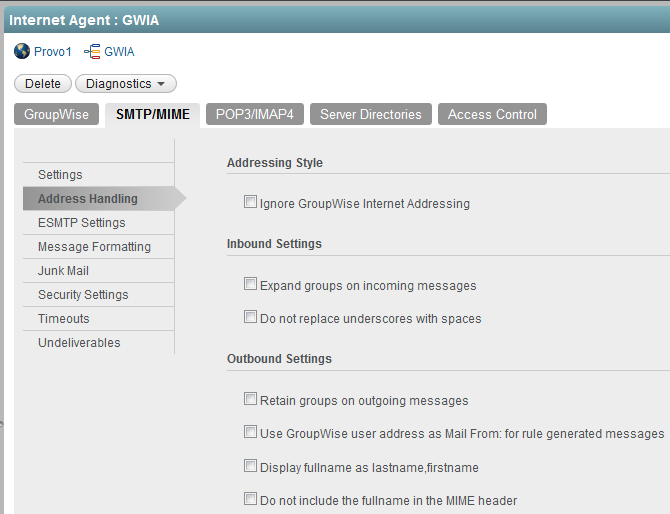670x514 pixels.
Task: Check Expand groups on incoming messages
Action: click(x=251, y=284)
